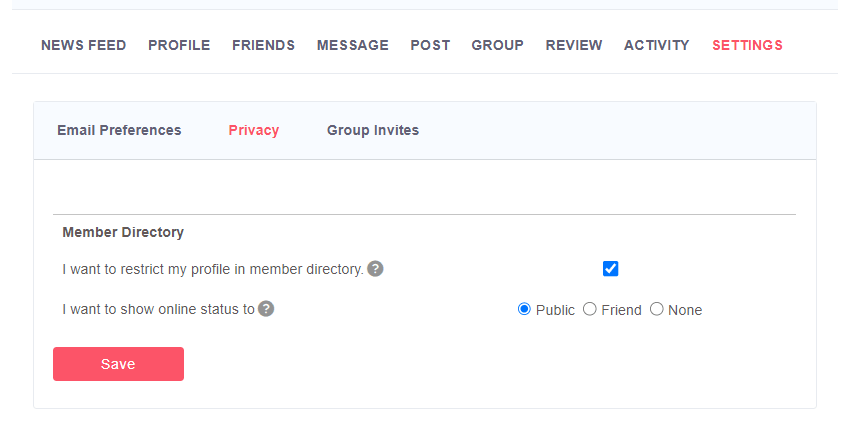
Task: Navigate to the Group section
Action: tap(497, 45)
